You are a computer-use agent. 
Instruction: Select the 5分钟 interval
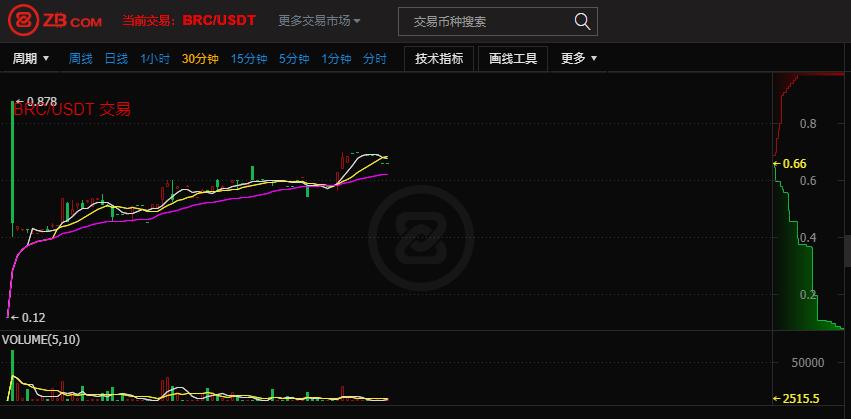click(294, 59)
